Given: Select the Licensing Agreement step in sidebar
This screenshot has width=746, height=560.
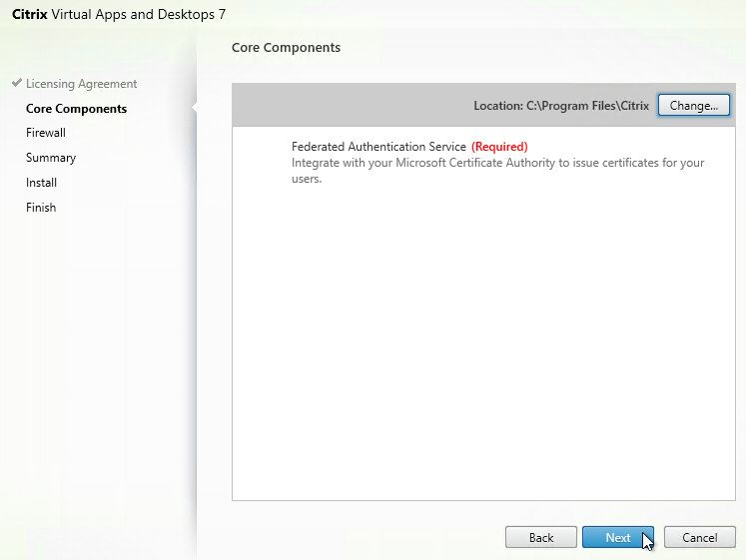Looking at the screenshot, I should click(x=81, y=84).
